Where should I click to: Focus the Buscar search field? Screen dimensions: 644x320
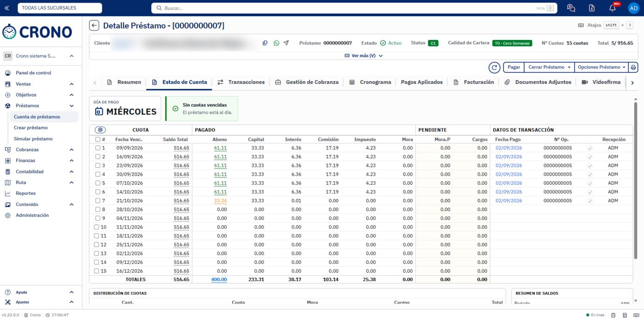coord(354,8)
